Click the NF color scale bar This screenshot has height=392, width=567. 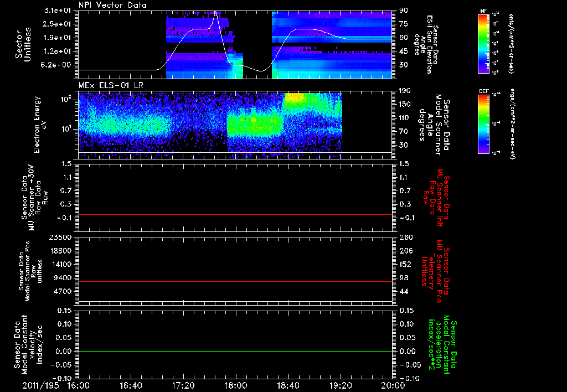pos(483,43)
